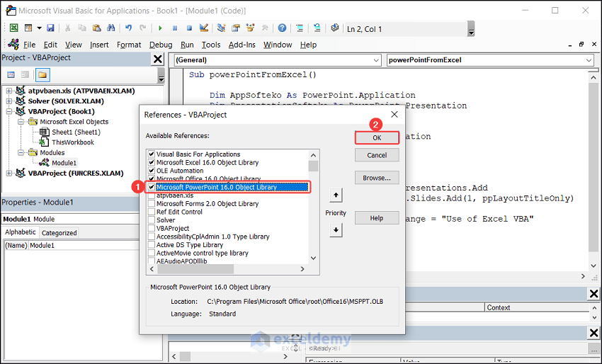Select Sheet1 (Sheet1) in project tree
Viewport: 602px width, 364px height.
click(76, 132)
